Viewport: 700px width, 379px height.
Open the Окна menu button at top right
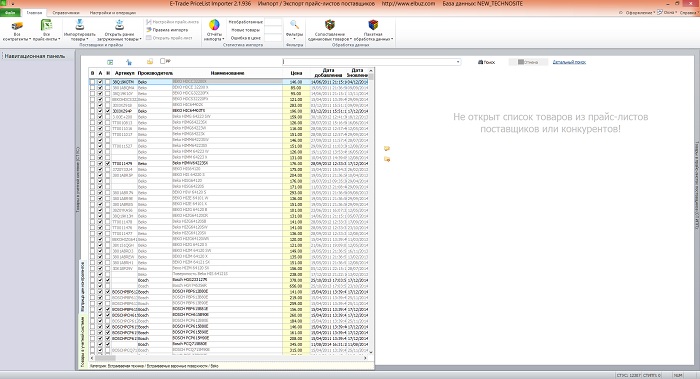(668, 12)
